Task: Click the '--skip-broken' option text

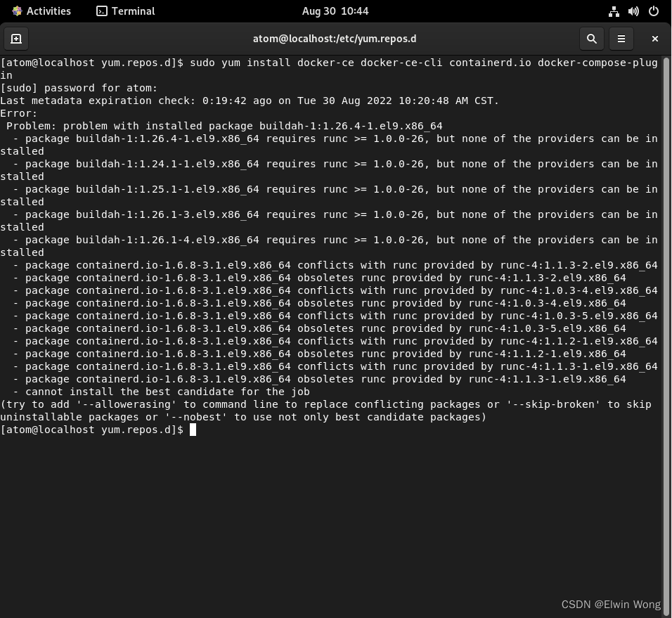Action: point(553,404)
